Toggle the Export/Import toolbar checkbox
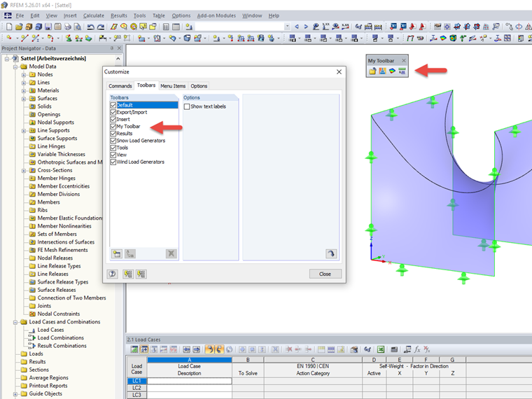This screenshot has width=532, height=399. tap(113, 112)
